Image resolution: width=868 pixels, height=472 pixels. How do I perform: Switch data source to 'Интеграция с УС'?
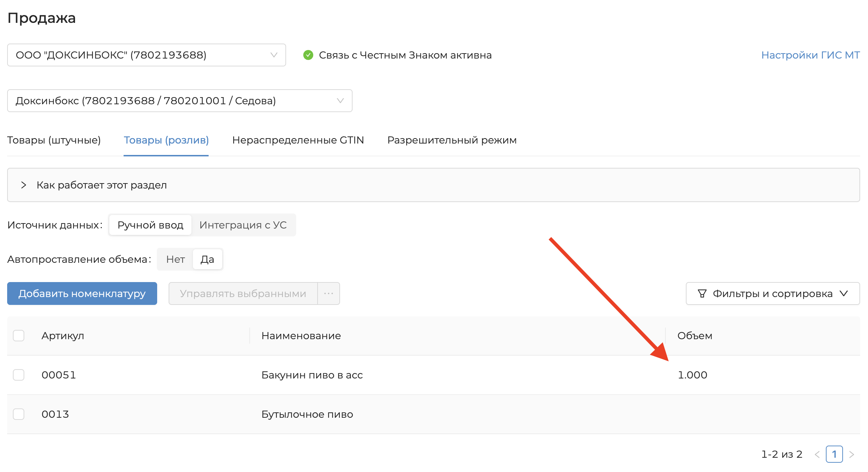(243, 225)
